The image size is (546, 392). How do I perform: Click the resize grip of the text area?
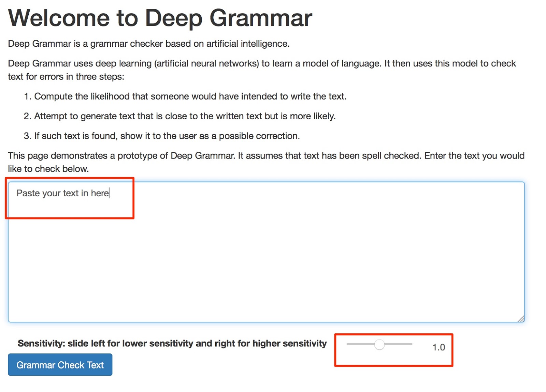coord(521,318)
